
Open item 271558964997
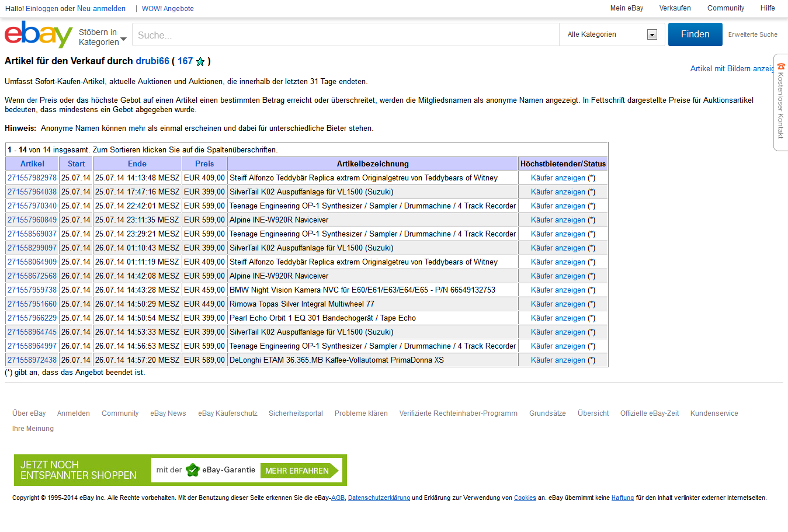32,346
